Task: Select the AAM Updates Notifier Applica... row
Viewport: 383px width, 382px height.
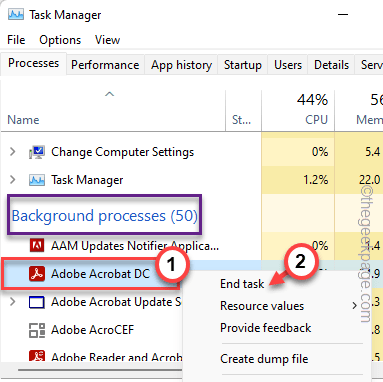Action: pyautogui.click(x=135, y=246)
